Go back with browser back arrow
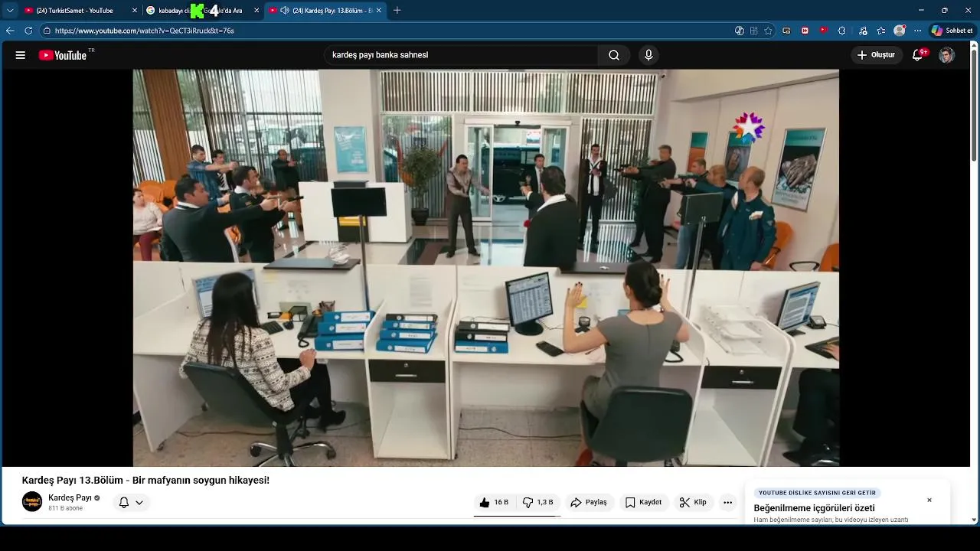980x551 pixels. [x=10, y=31]
